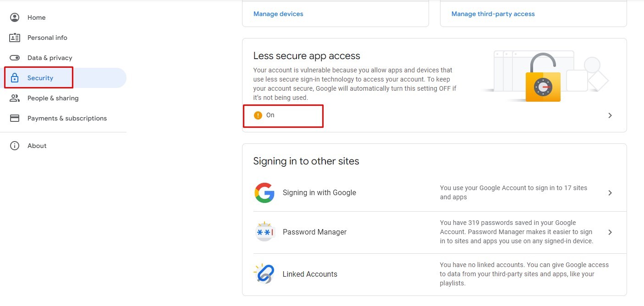Click the People & sharing icon
The image size is (644, 306).
pos(15,98)
